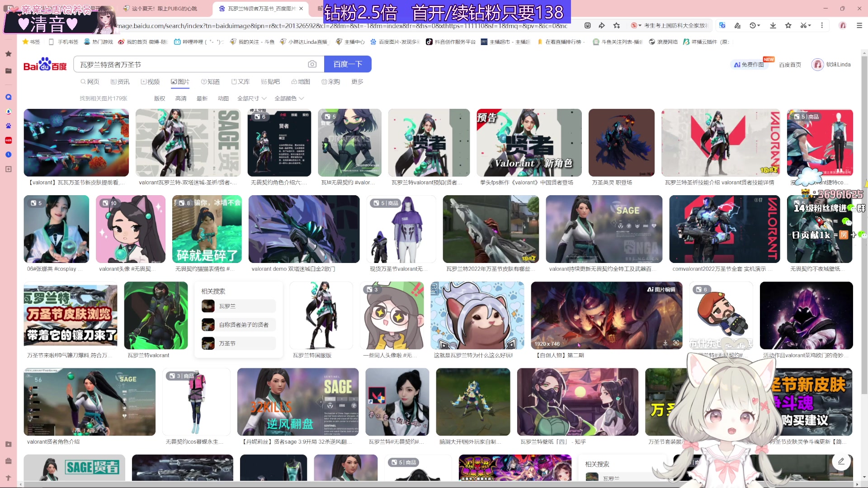
Task: Close the 瓦罗兰特贤者万圣节 browser tab
Action: (302, 9)
